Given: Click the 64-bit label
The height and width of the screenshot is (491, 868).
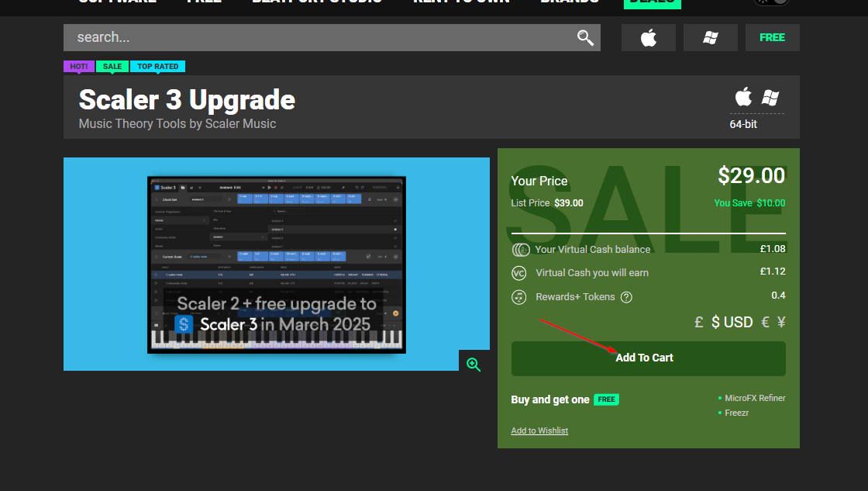Looking at the screenshot, I should (743, 124).
